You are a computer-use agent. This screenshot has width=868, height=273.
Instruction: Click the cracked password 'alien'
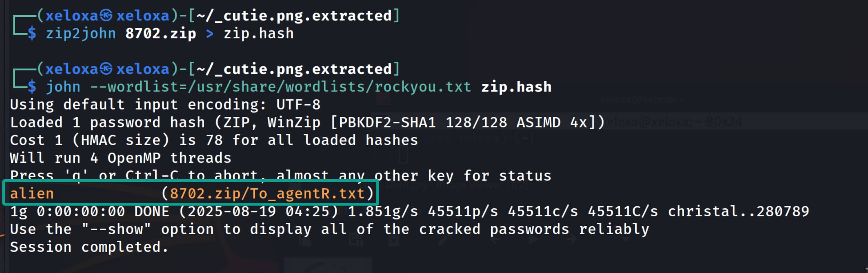tap(32, 194)
